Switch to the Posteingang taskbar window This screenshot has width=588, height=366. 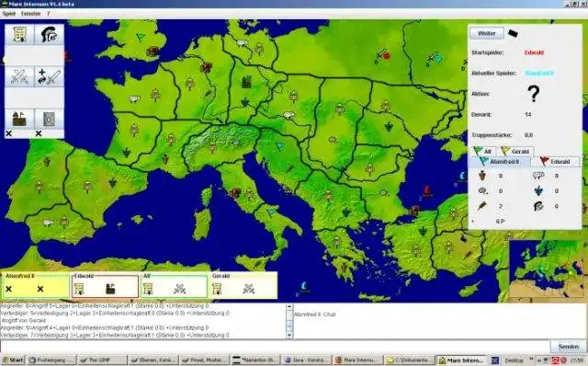tap(51, 360)
